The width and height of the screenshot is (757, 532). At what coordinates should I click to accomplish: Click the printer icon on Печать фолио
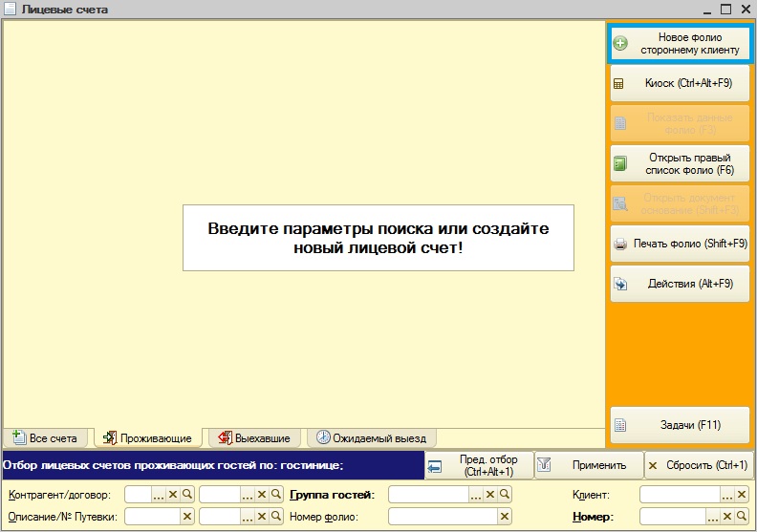tap(620, 245)
